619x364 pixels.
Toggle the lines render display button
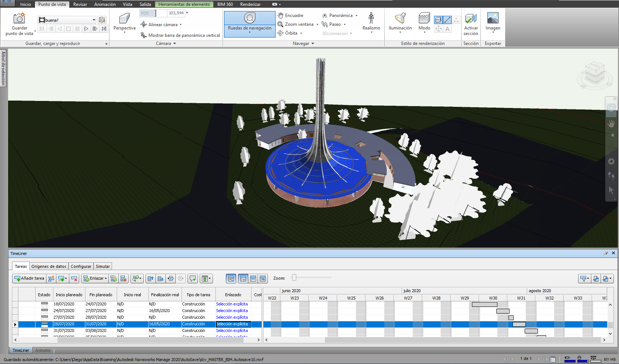447,20
